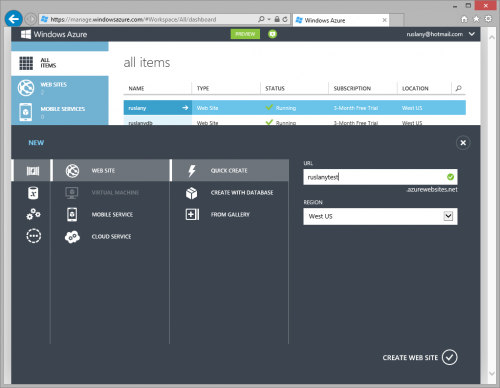Click the table search magnifier icon
Image resolution: width=500 pixels, height=388 pixels.
pyautogui.click(x=458, y=88)
